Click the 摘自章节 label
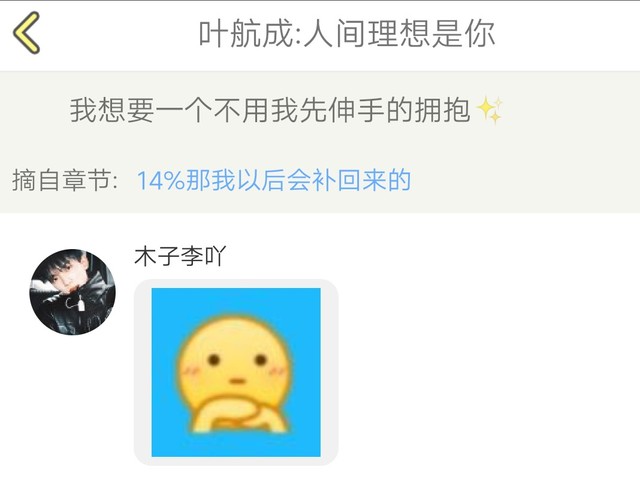Screen dimensions: 640x488 tap(65, 180)
